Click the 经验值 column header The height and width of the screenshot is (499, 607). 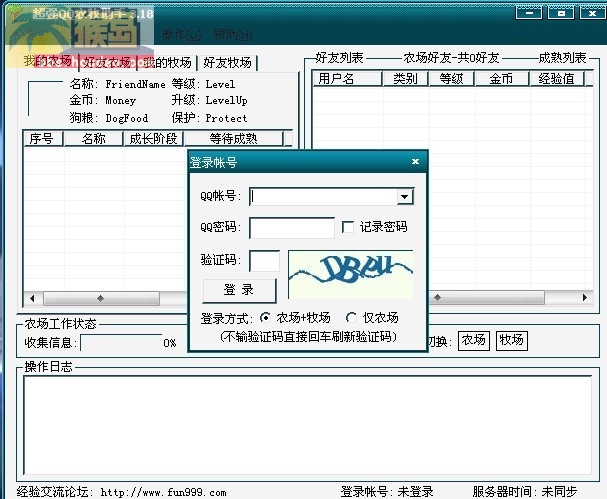[557, 79]
